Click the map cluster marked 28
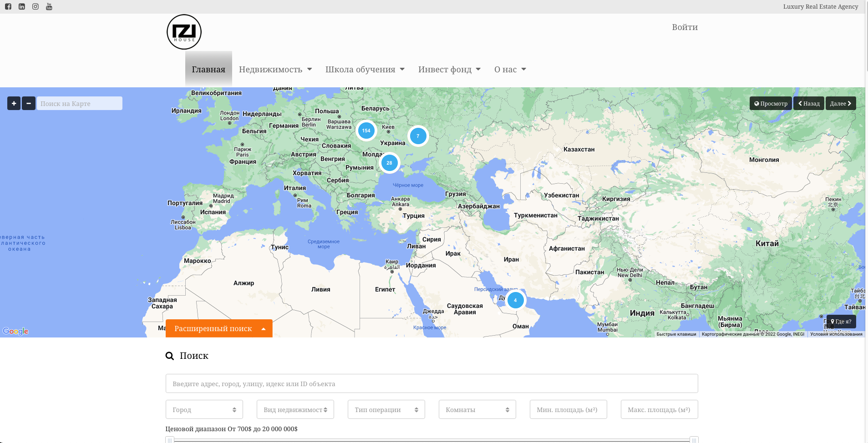This screenshot has width=868, height=443. (x=389, y=163)
